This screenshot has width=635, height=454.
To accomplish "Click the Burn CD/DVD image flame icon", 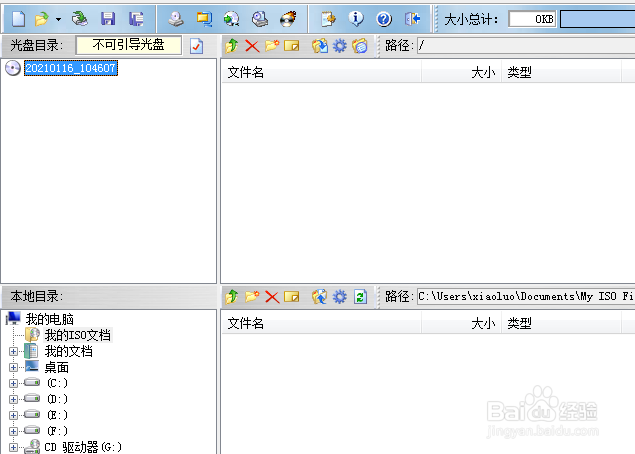I will [288, 19].
